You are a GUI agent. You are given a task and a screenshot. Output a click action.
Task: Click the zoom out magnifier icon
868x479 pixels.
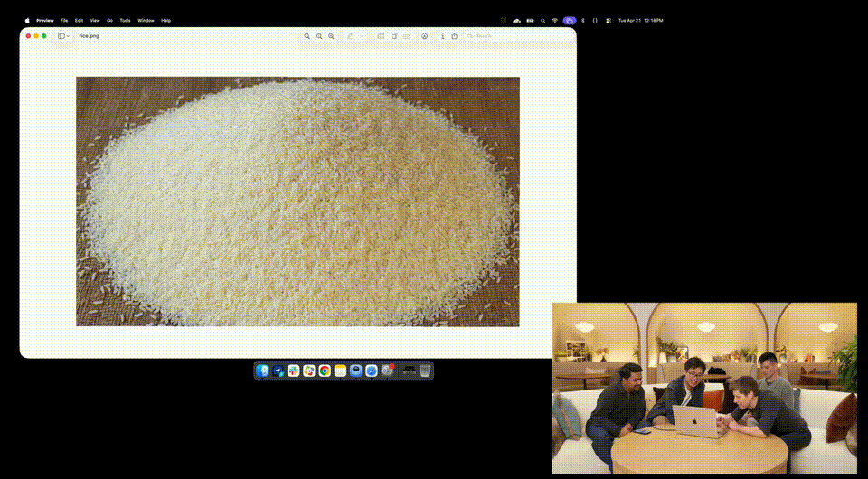307,36
